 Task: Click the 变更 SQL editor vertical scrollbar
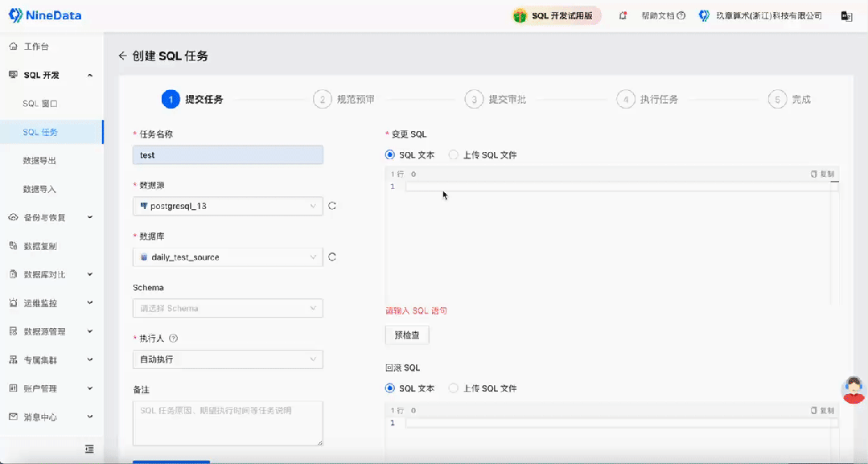[x=835, y=242]
